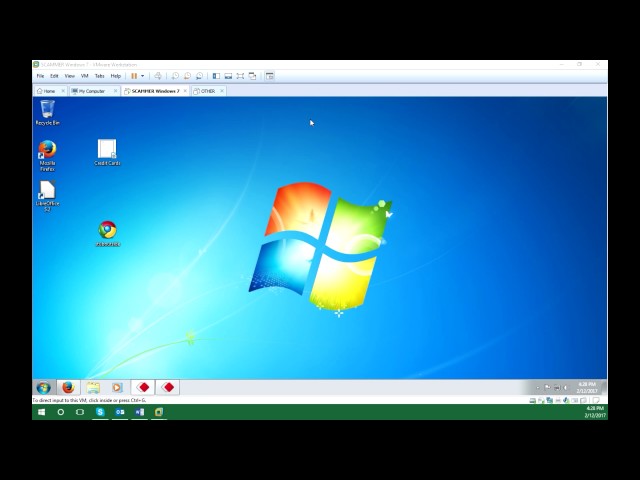Screen dimensions: 640x480
Task: Take a snapshot of the VM
Action: click(x=175, y=76)
